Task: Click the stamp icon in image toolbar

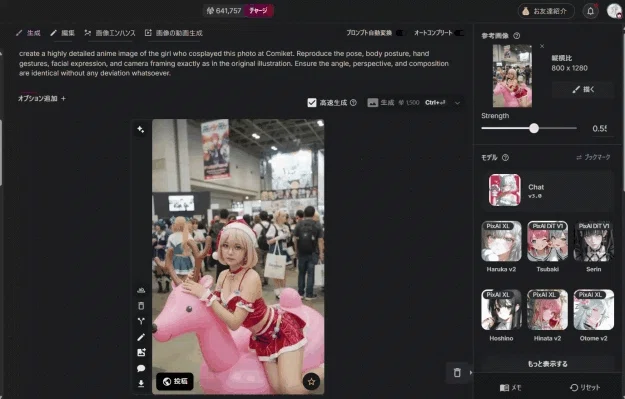Action: 141,290
